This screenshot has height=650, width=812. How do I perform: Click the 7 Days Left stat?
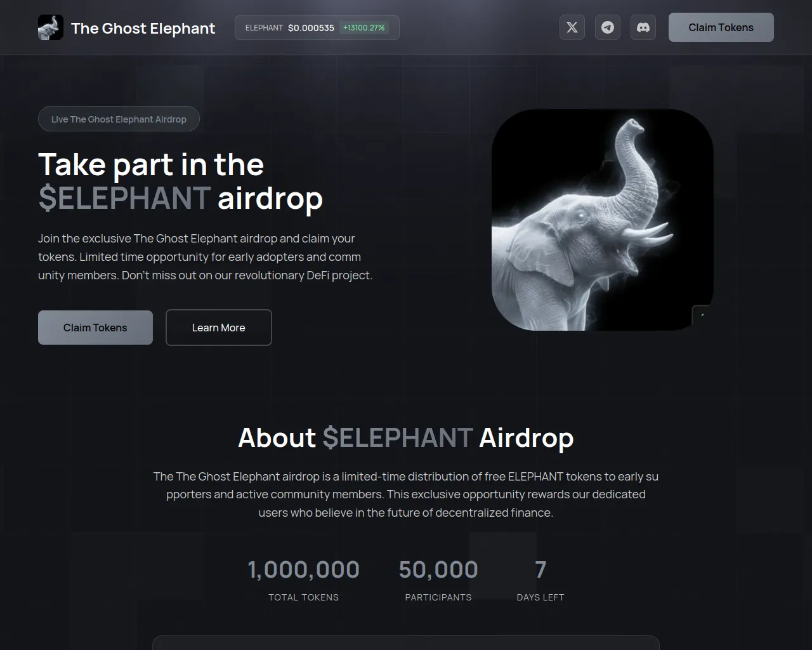click(540, 579)
